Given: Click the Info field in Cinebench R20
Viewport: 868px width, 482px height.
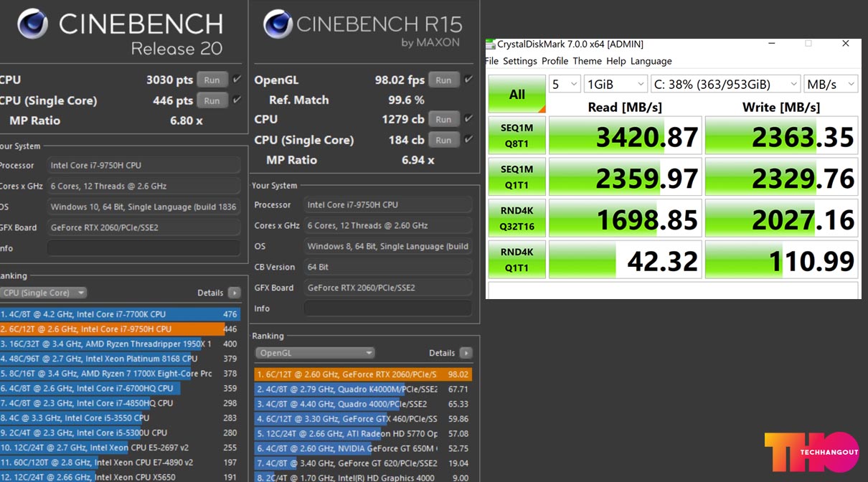Looking at the screenshot, I should pos(143,248).
